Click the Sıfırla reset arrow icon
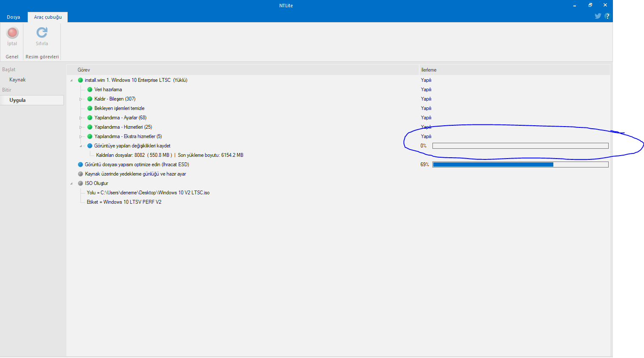Image resolution: width=644 pixels, height=358 pixels. (42, 32)
